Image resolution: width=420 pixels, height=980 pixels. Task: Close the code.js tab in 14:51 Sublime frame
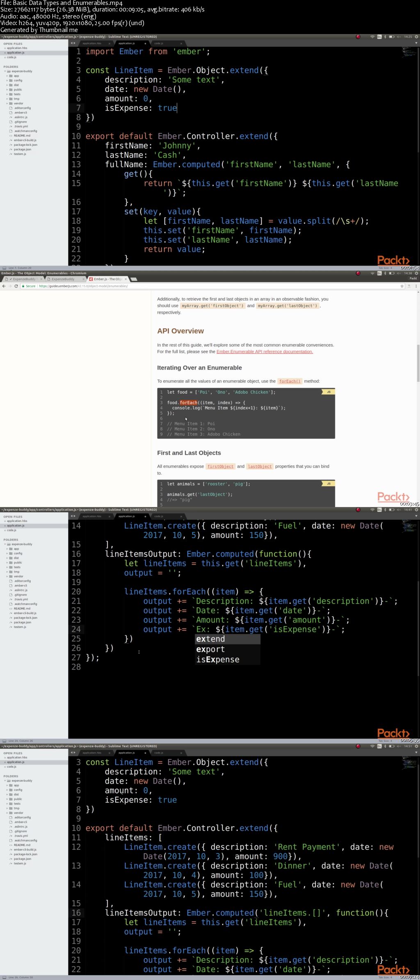(181, 753)
